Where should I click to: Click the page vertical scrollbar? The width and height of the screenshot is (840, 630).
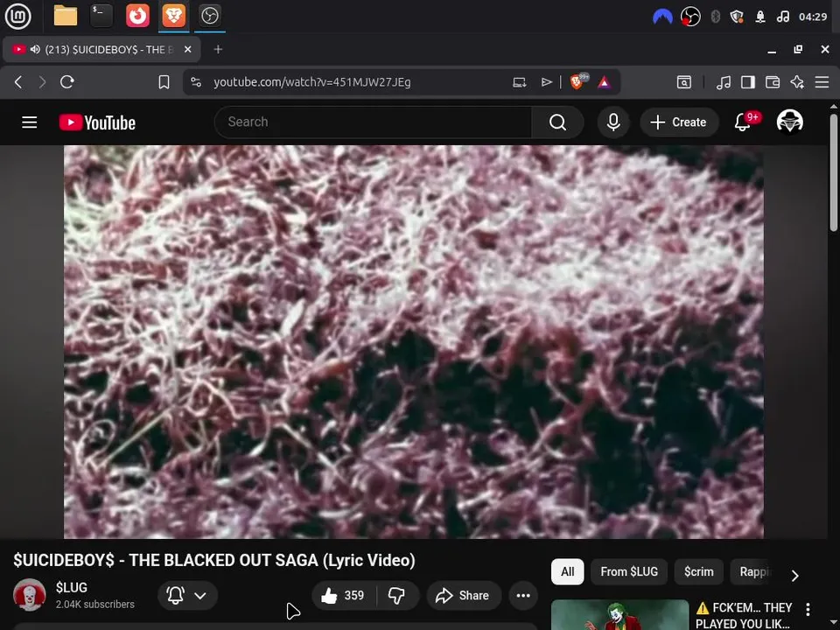[834, 171]
